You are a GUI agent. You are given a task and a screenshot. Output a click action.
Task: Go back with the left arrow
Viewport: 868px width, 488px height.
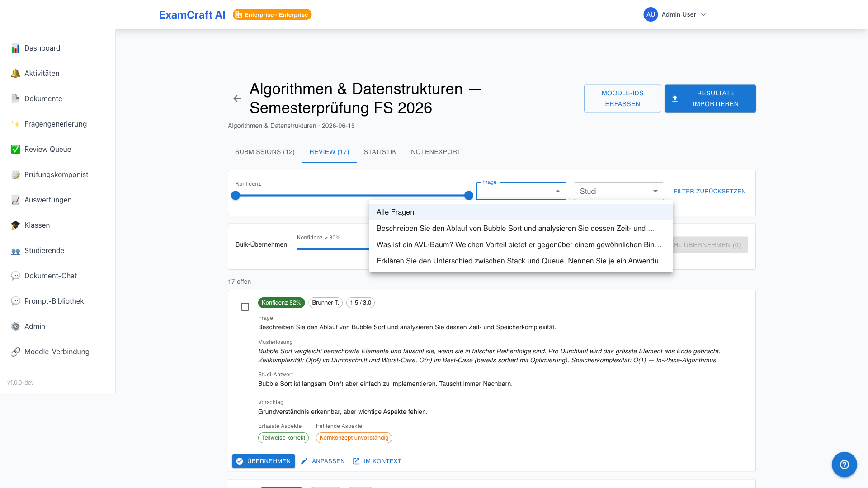[237, 99]
